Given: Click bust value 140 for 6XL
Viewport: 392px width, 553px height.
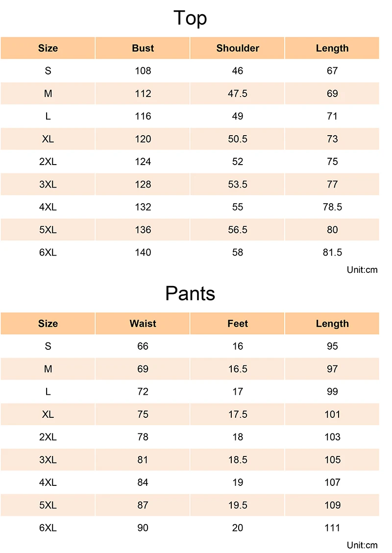Looking at the screenshot, I should point(143,253).
